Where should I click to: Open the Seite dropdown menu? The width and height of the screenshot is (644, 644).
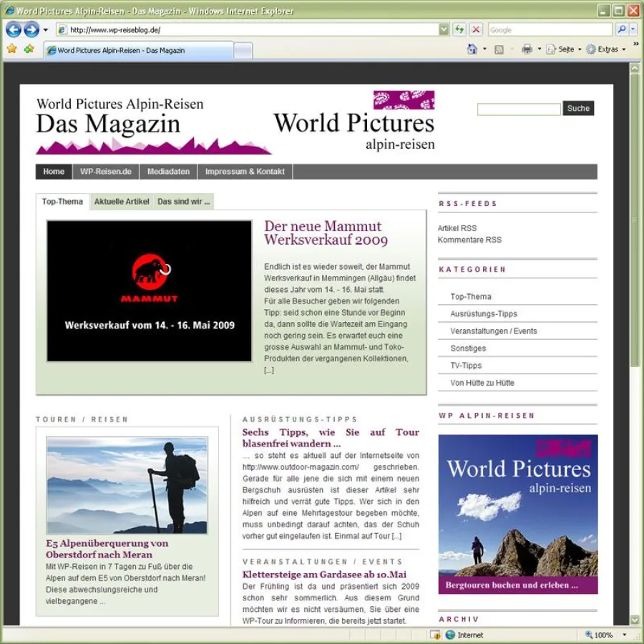click(x=562, y=50)
